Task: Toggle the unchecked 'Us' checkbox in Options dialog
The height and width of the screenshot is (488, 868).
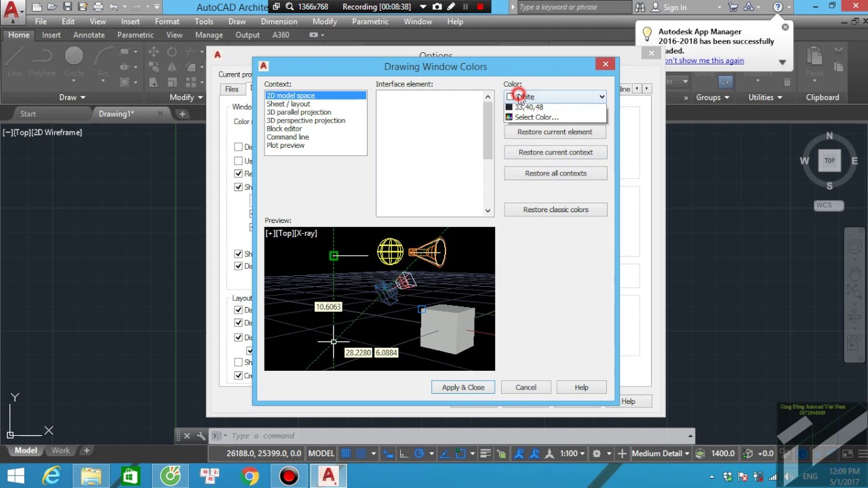Action: tap(238, 161)
